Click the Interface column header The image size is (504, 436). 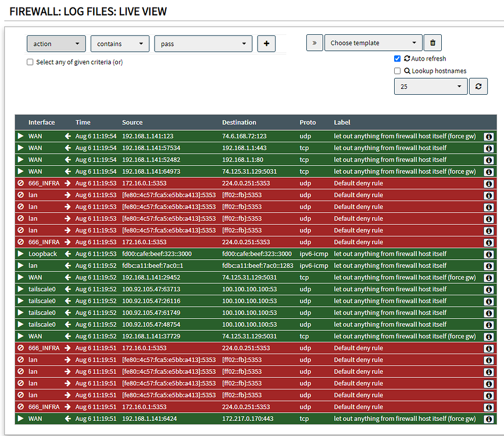coord(41,123)
